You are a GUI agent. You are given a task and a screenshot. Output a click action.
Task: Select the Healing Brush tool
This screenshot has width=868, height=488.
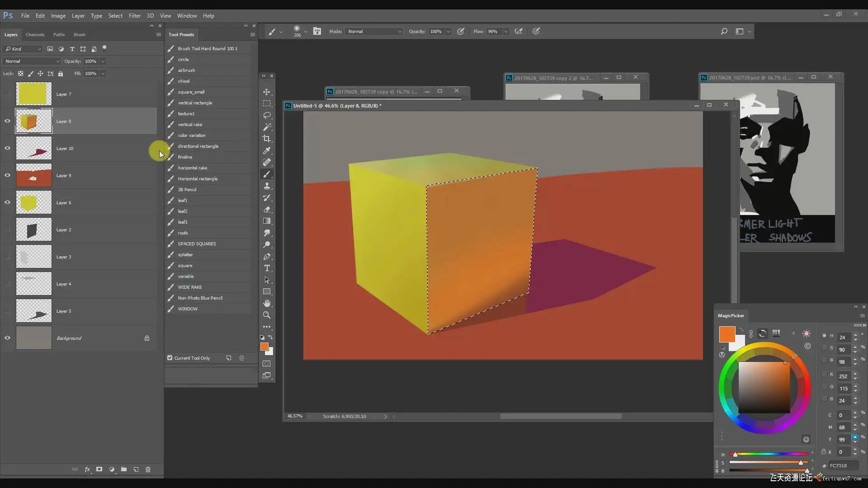267,162
